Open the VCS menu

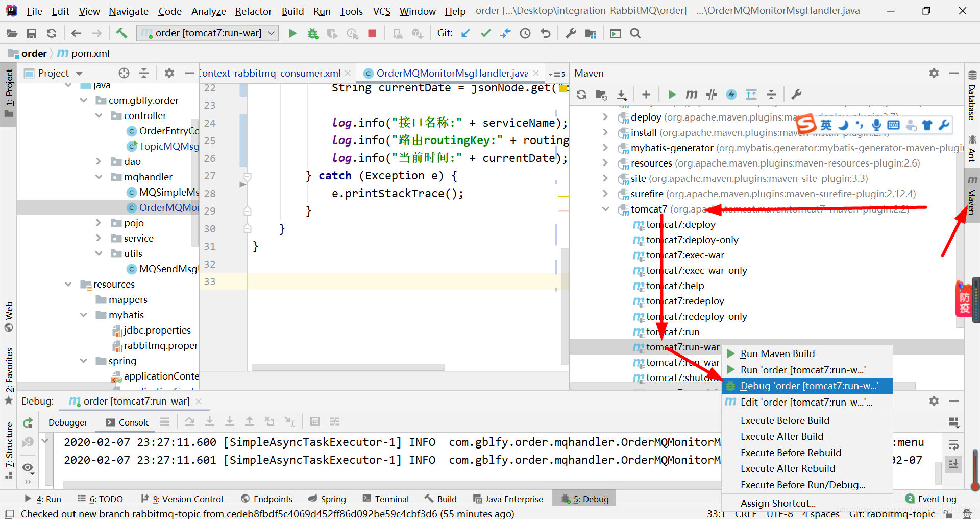(381, 11)
